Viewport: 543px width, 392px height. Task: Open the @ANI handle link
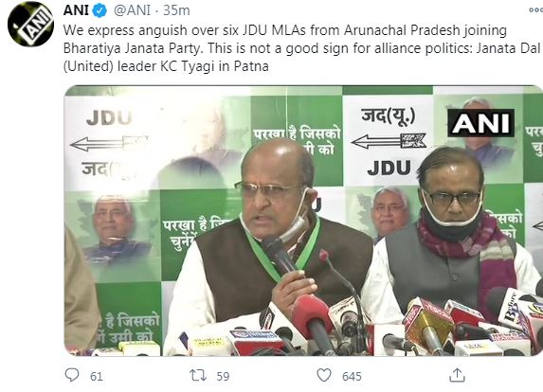point(132,10)
